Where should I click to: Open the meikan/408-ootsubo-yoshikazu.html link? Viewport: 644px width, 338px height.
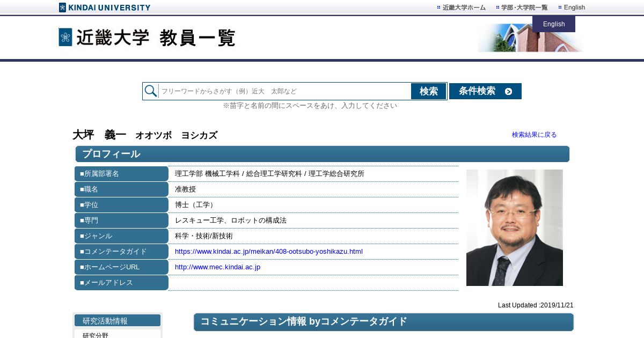click(x=269, y=252)
